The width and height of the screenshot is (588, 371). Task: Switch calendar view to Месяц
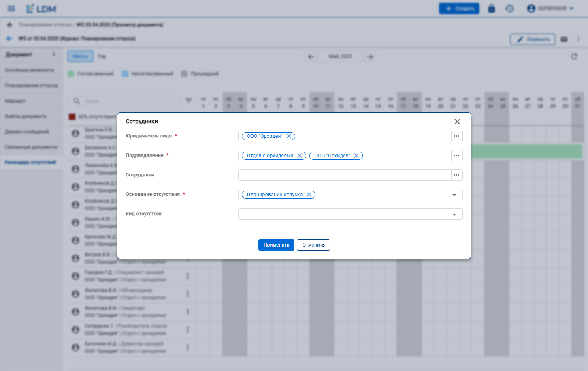coord(80,56)
